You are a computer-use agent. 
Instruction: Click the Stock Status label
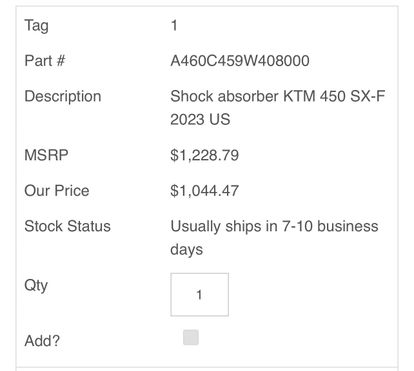[x=67, y=226]
